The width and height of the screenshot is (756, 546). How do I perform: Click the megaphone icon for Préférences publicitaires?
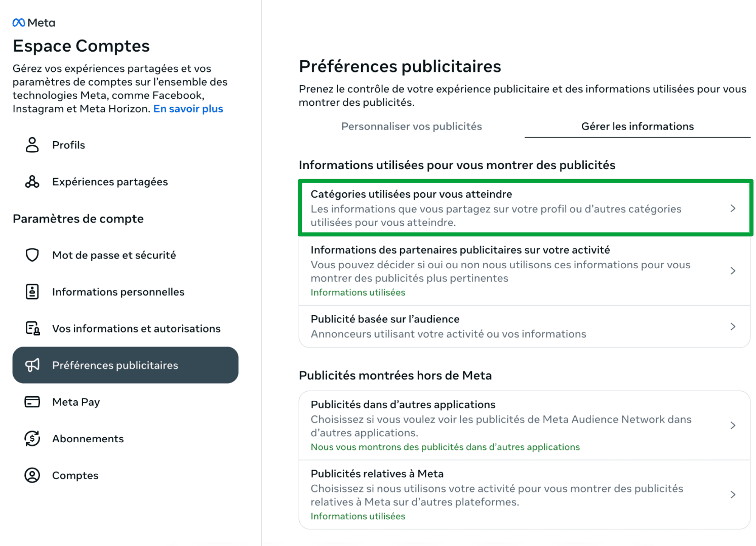click(x=32, y=365)
